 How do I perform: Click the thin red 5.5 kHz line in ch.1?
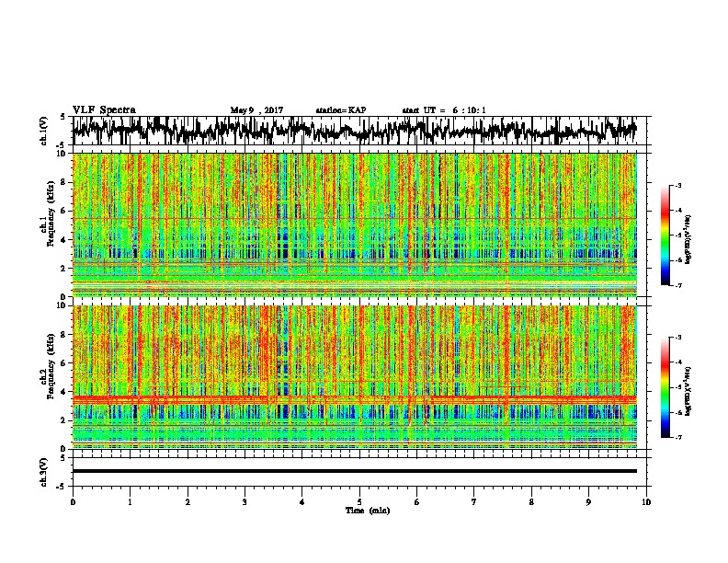(x=354, y=218)
